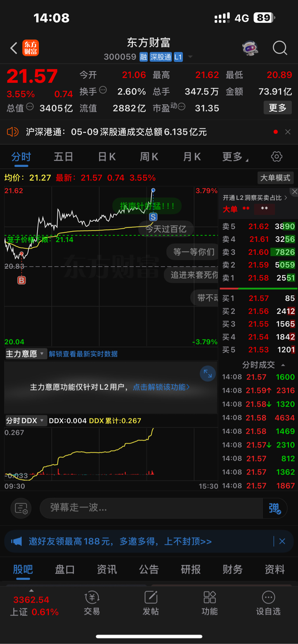The width and height of the screenshot is (298, 644).
Task: Tap the 换手 info circle icon
Action: 103,90
